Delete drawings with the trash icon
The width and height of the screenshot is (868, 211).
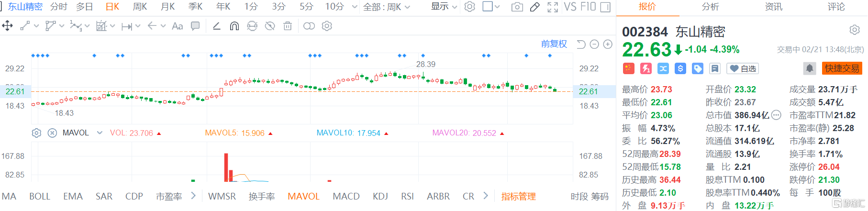point(288,26)
